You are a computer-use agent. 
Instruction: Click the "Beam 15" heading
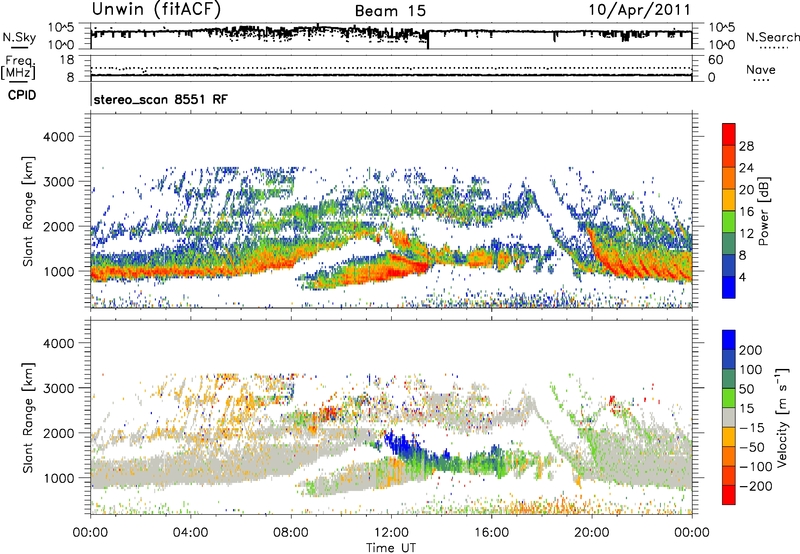click(390, 11)
